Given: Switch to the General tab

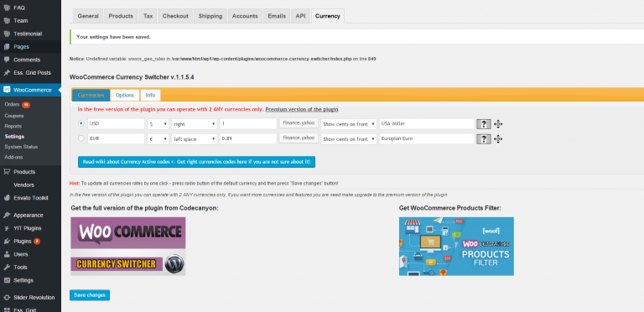Looking at the screenshot, I should [x=88, y=16].
